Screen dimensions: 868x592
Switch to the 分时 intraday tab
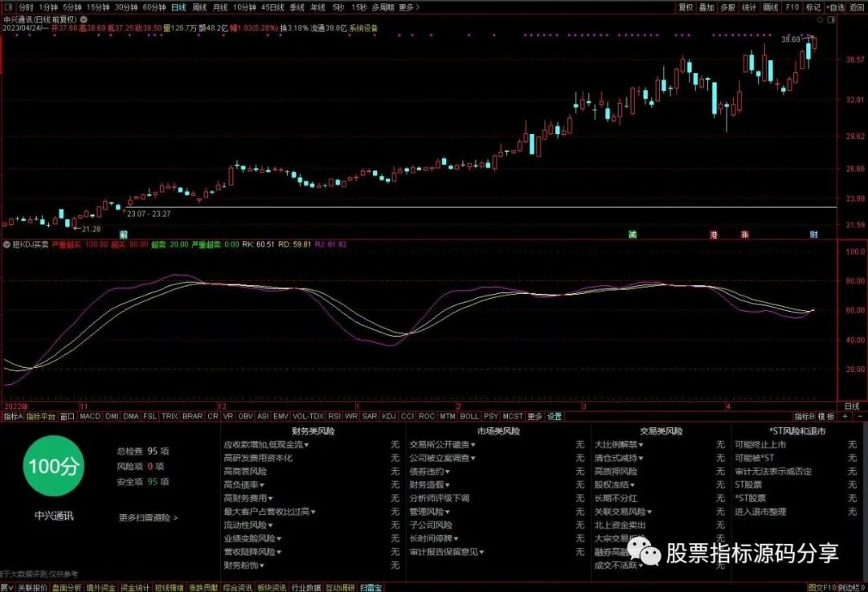[26, 7]
